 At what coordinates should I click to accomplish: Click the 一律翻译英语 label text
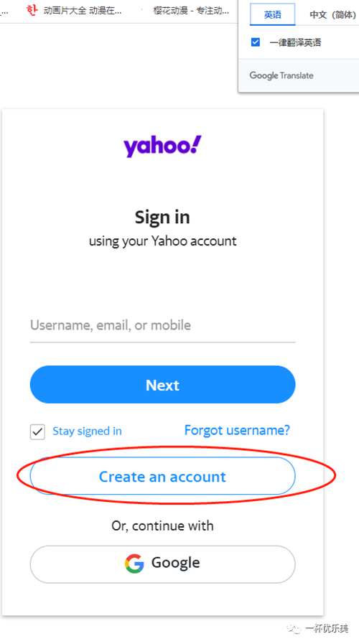(x=295, y=42)
